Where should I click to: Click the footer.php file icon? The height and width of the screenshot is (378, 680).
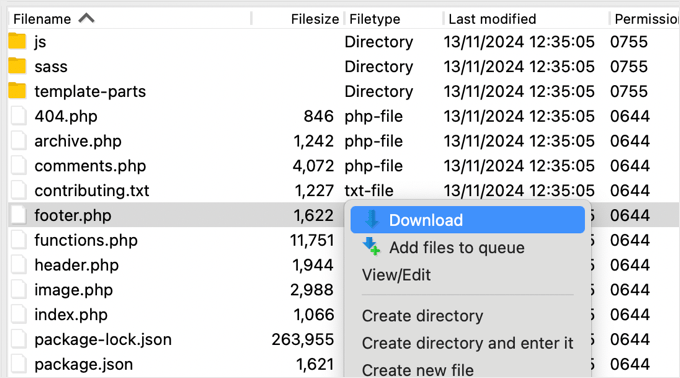[x=19, y=215]
